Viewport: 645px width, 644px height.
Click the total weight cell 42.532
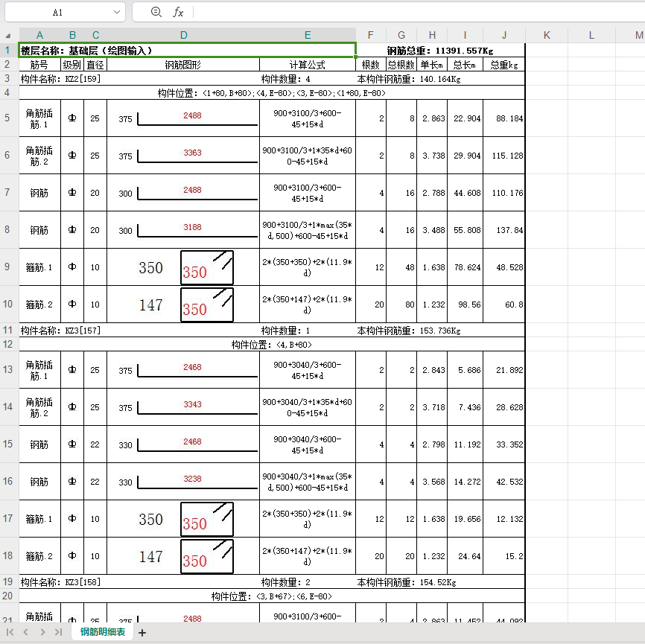pos(504,481)
